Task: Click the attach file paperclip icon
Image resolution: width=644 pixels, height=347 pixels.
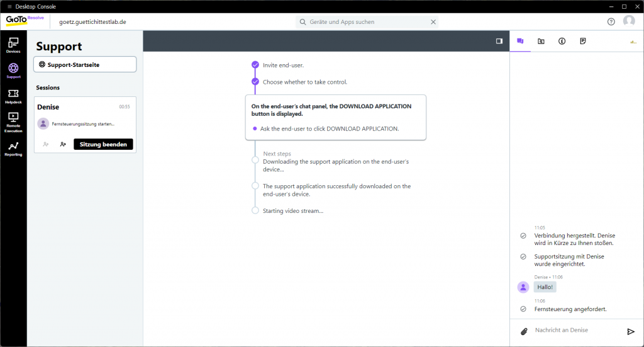Action: pyautogui.click(x=523, y=331)
